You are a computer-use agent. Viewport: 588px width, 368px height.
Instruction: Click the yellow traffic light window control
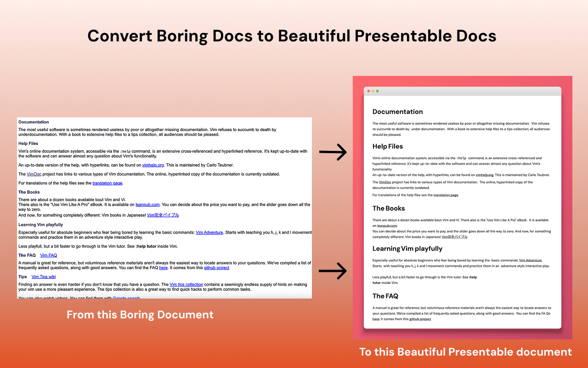[373, 91]
